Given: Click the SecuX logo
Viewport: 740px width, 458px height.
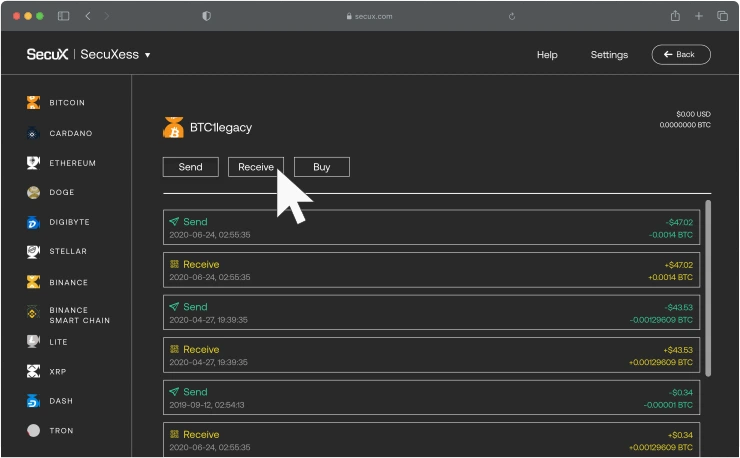Looking at the screenshot, I should [47, 55].
